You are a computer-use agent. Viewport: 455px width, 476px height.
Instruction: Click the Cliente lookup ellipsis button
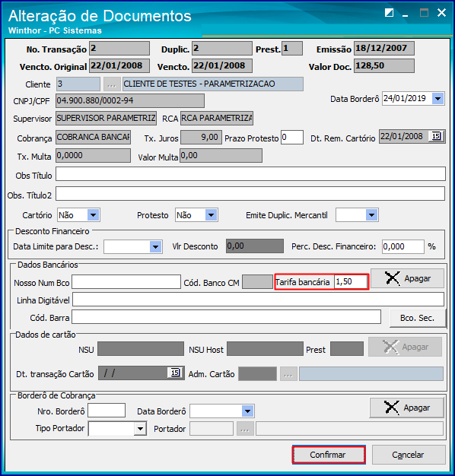112,84
